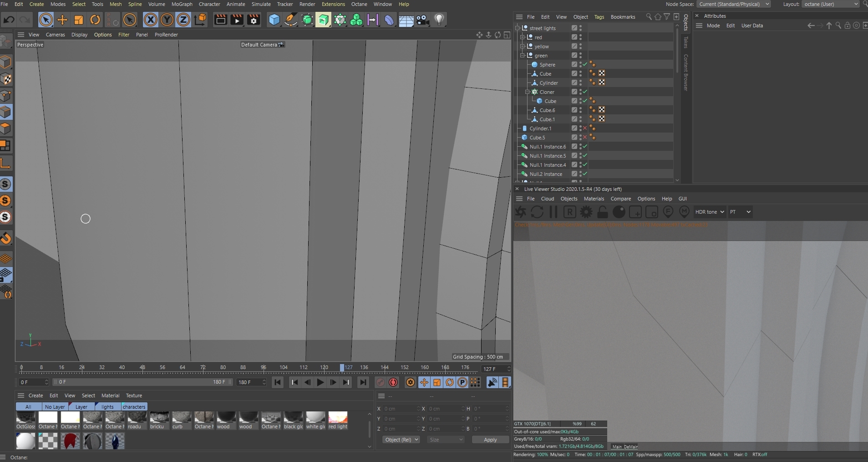Collapse the green group in Objects
The width and height of the screenshot is (868, 462).
coord(523,56)
